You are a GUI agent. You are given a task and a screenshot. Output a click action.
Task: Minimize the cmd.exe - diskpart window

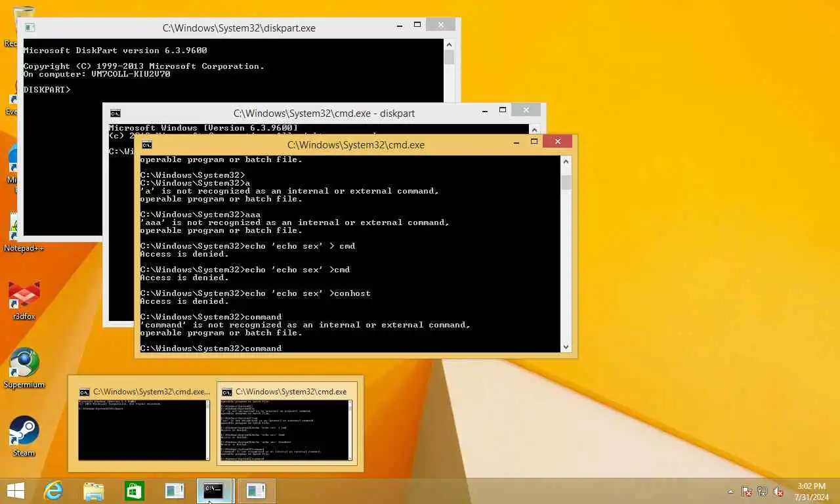click(484, 110)
